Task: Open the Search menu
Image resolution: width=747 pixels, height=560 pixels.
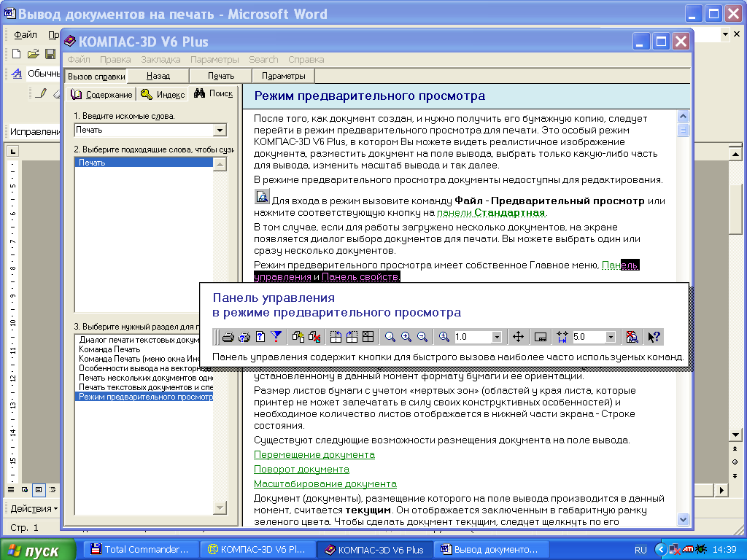Action: coord(263,60)
